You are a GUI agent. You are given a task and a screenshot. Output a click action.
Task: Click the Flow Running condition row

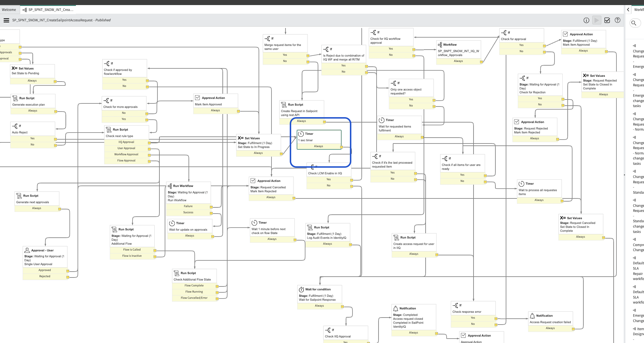click(194, 292)
